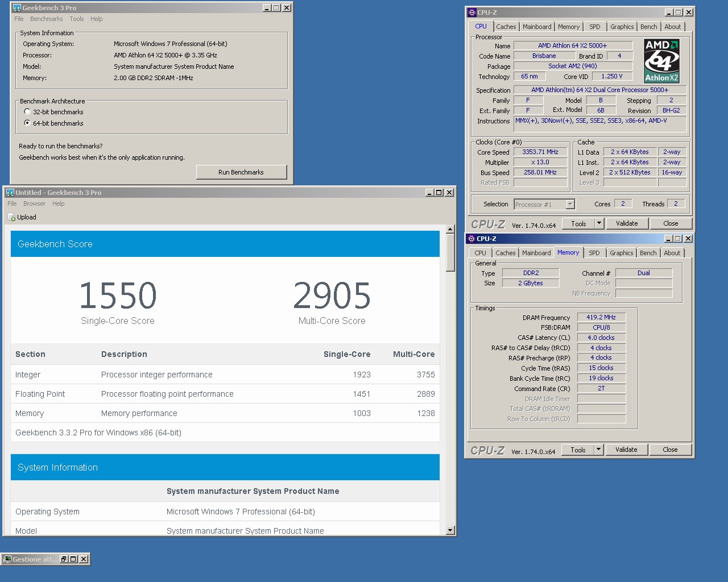Click Tools button in top CPU-Z window
728x582 pixels.
[x=578, y=224]
